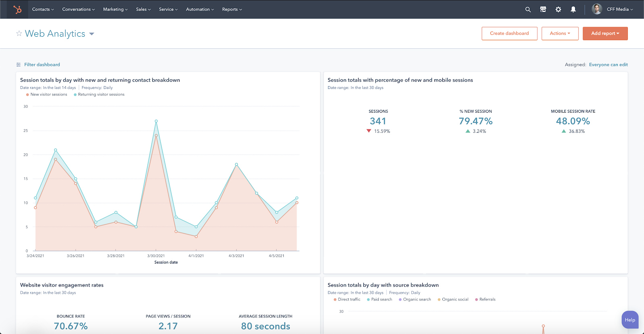The image size is (644, 334).
Task: Click the 48.09% mobile session rate value
Action: [573, 121]
